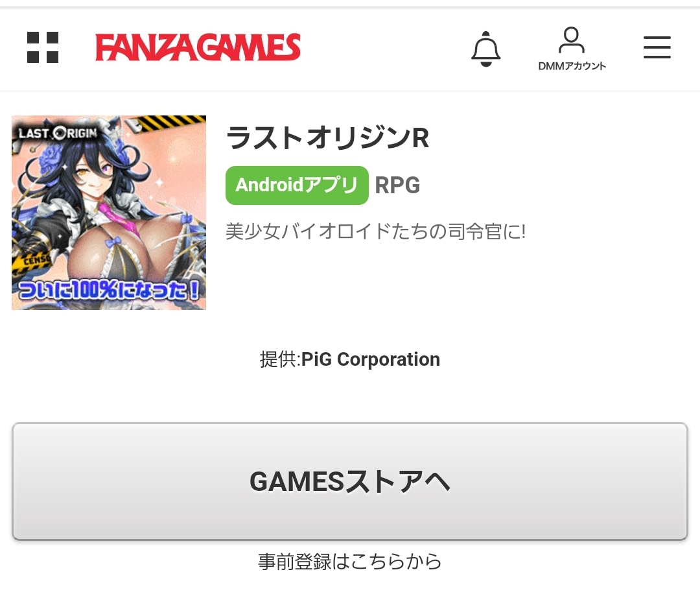
Task: Click the RPG genre label
Action: point(397,185)
